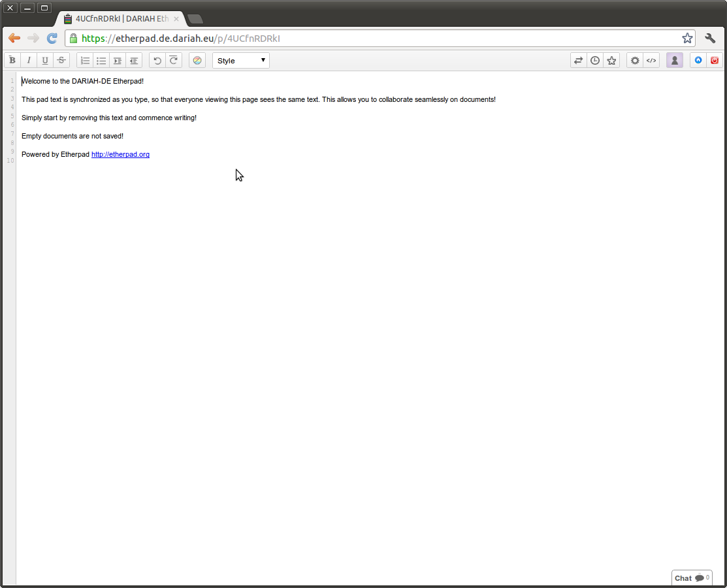Toggle strikethrough formatting

tap(61, 61)
